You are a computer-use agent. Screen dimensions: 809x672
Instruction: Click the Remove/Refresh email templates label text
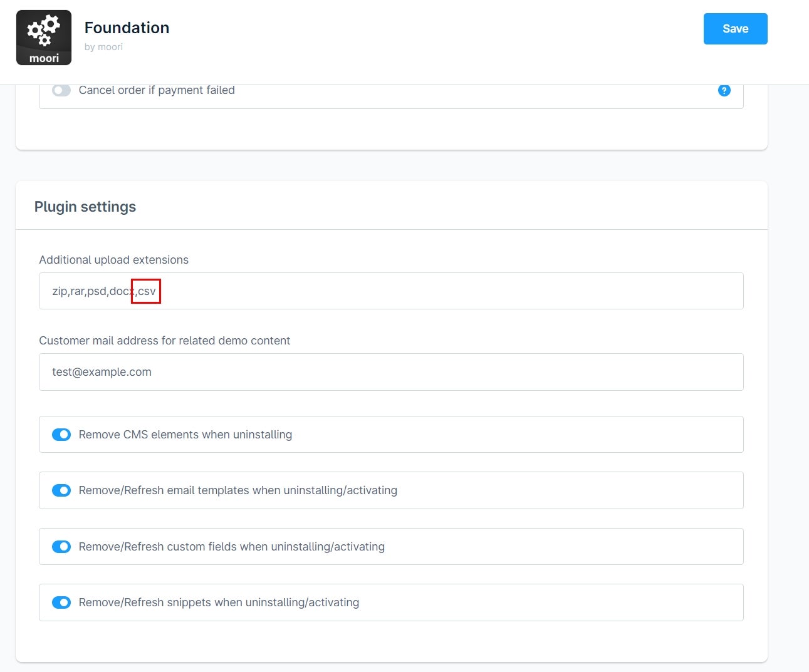coord(238,490)
